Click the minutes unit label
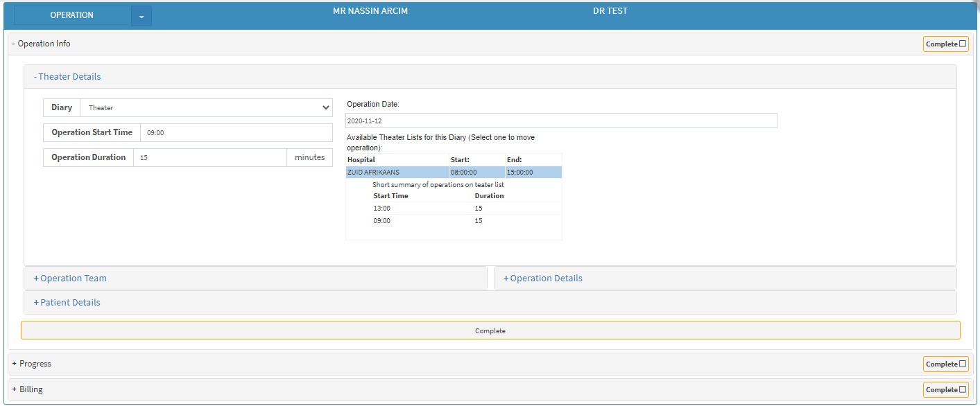Image resolution: width=980 pixels, height=406 pixels. (x=310, y=157)
